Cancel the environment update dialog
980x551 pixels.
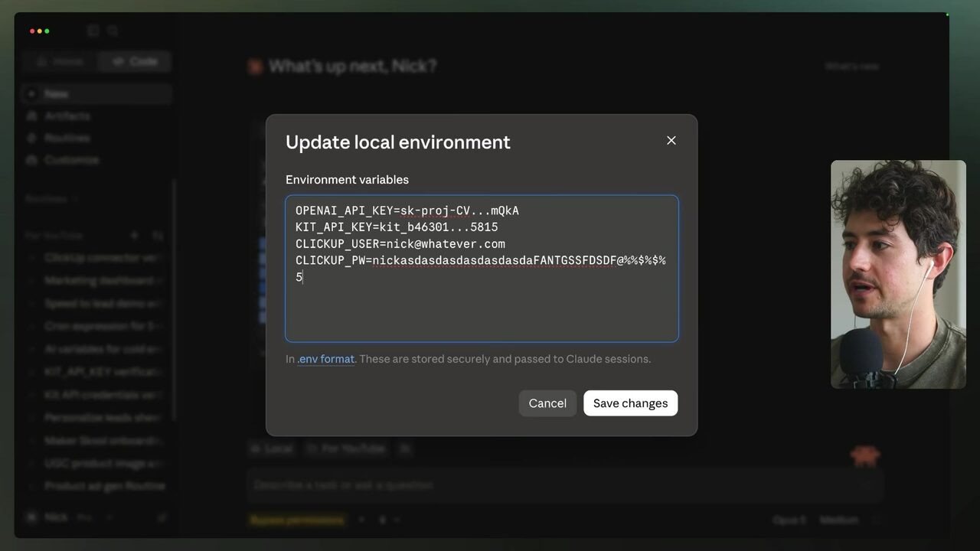(547, 403)
